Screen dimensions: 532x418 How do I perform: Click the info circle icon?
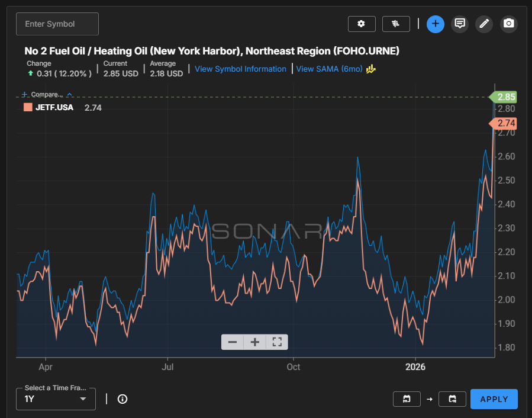coord(122,399)
